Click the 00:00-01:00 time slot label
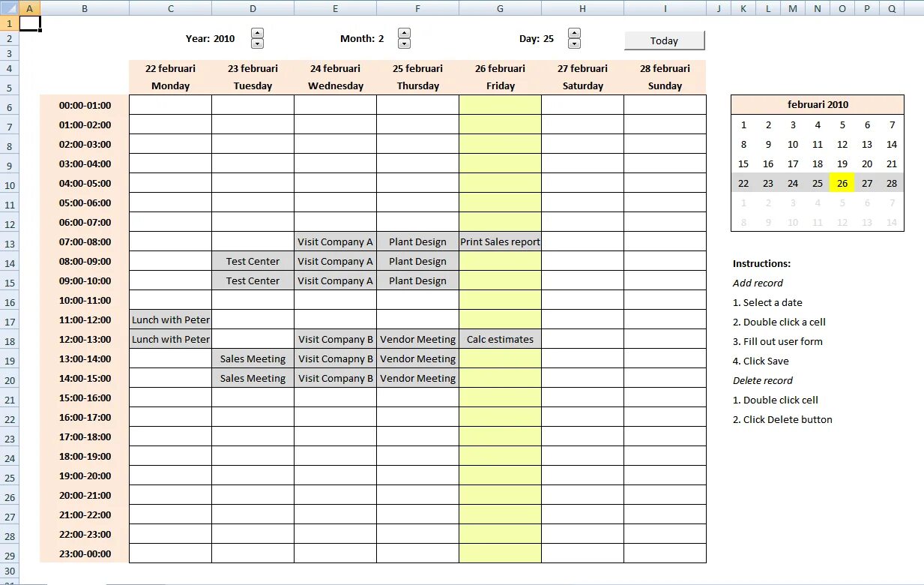924x585 pixels. pos(85,105)
